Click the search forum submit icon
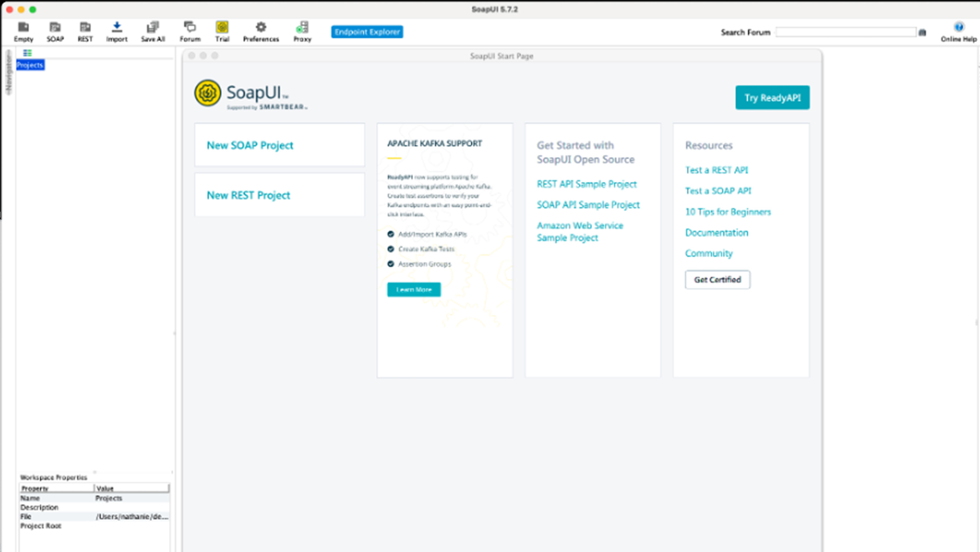The width and height of the screenshot is (980, 552). 922,33
